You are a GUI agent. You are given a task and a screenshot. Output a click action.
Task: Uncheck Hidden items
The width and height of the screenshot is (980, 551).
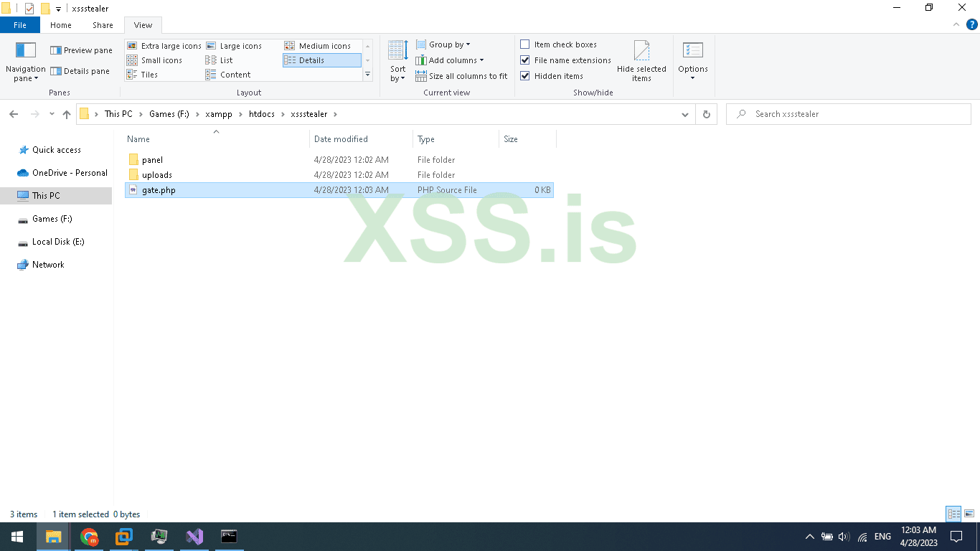point(525,76)
